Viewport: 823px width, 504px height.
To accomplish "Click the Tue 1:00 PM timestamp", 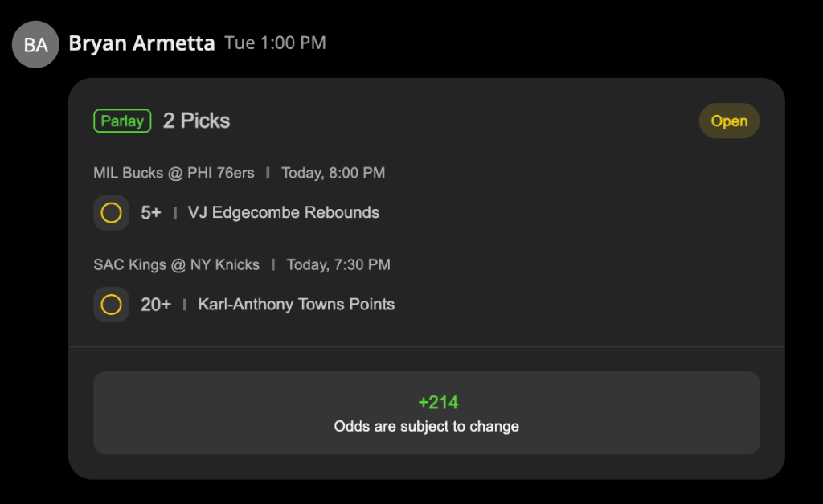I will (x=275, y=43).
